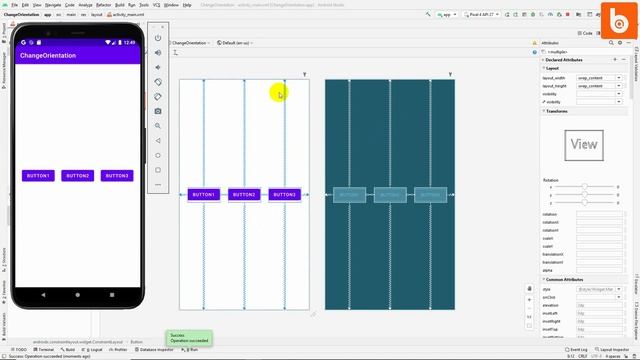The height and width of the screenshot is (360, 640).
Task: Click the rotation z slider handle
Action: pyautogui.click(x=584, y=202)
